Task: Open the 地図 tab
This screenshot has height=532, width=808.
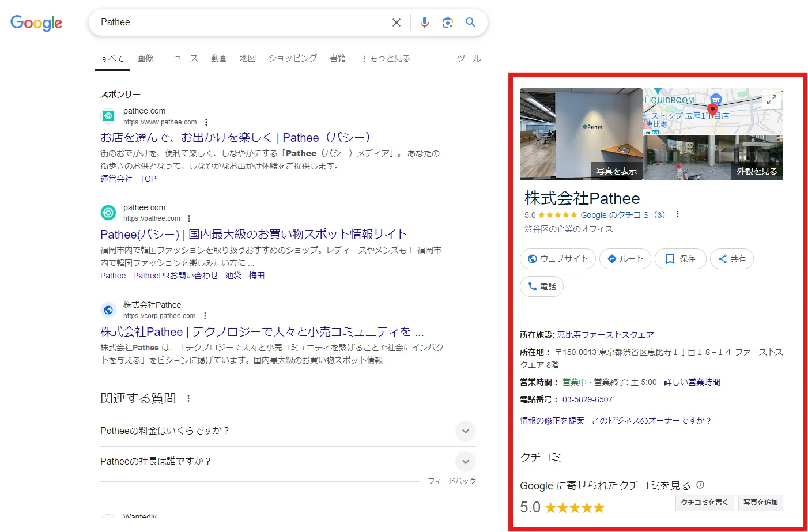Action: click(x=247, y=58)
